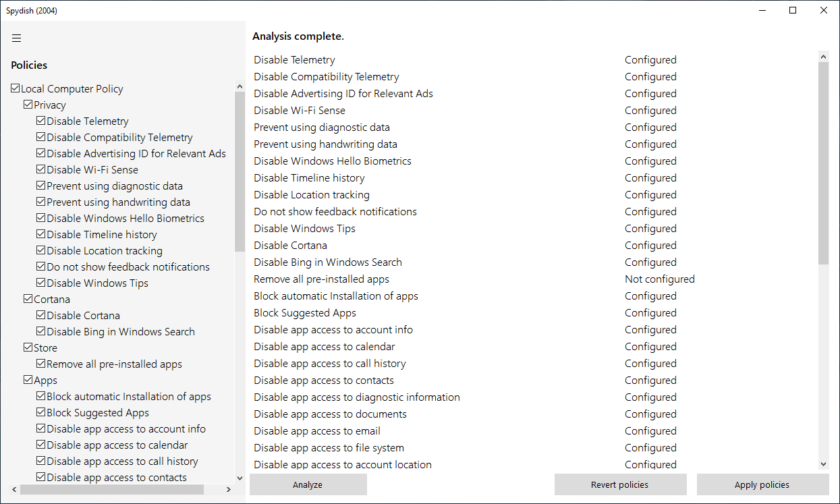
Task: Click the policy tree scrollbar up arrow
Action: 240,86
